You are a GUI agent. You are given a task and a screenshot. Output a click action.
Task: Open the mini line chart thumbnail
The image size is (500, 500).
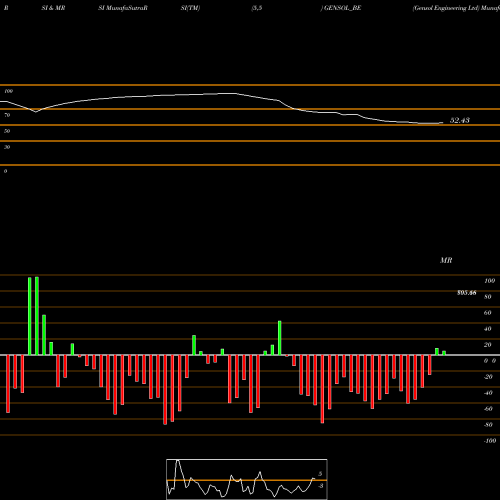[247, 479]
